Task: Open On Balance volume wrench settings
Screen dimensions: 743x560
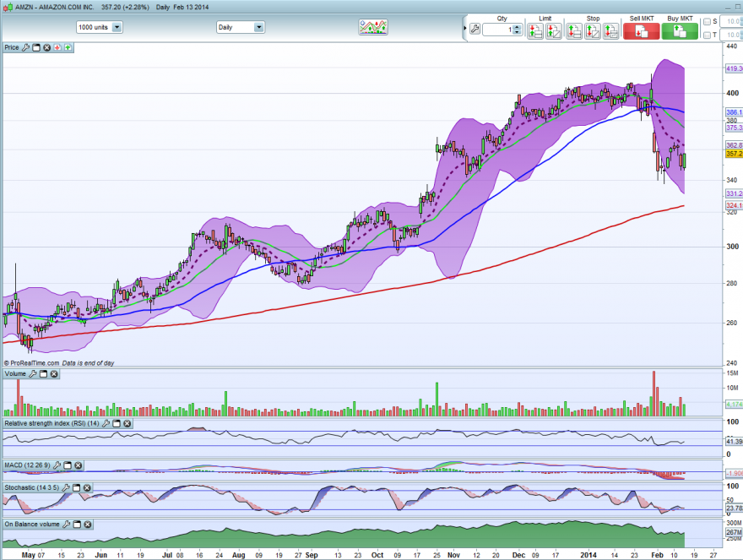Action: point(67,524)
